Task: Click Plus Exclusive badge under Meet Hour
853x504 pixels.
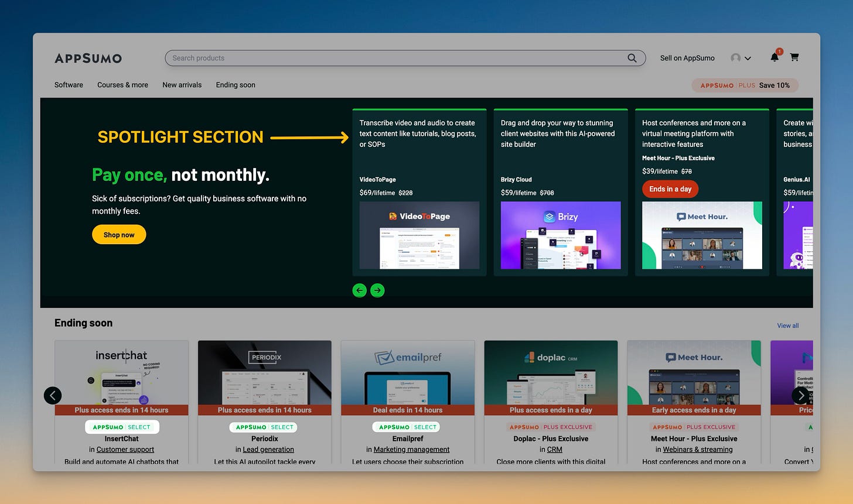Action: (x=694, y=427)
